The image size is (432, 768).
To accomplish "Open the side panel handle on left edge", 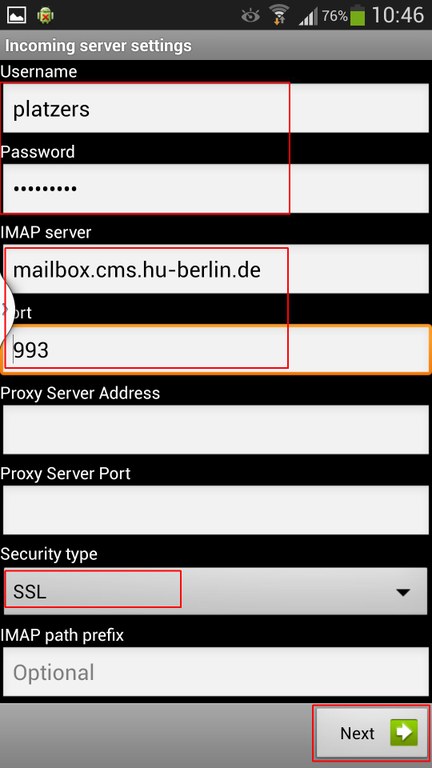I will [7, 309].
